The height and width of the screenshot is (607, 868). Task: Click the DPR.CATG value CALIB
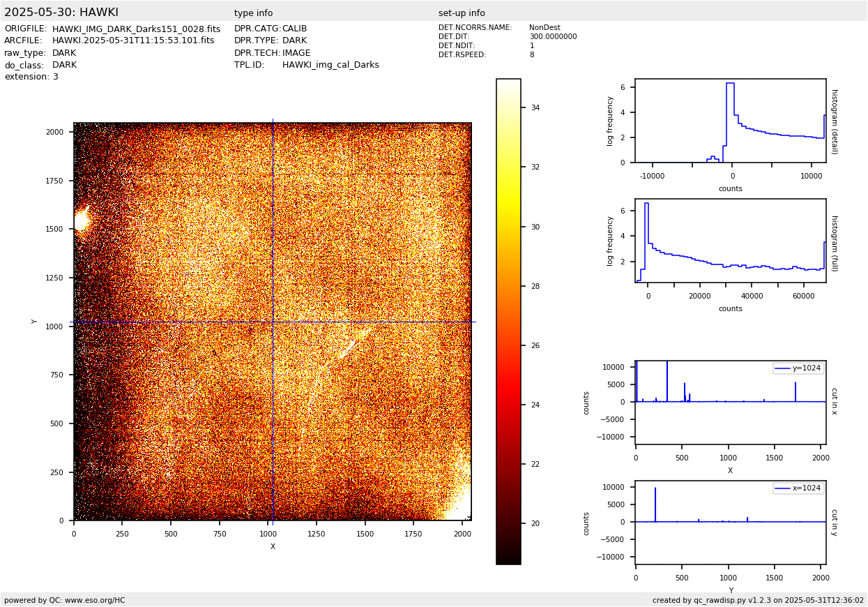[294, 29]
